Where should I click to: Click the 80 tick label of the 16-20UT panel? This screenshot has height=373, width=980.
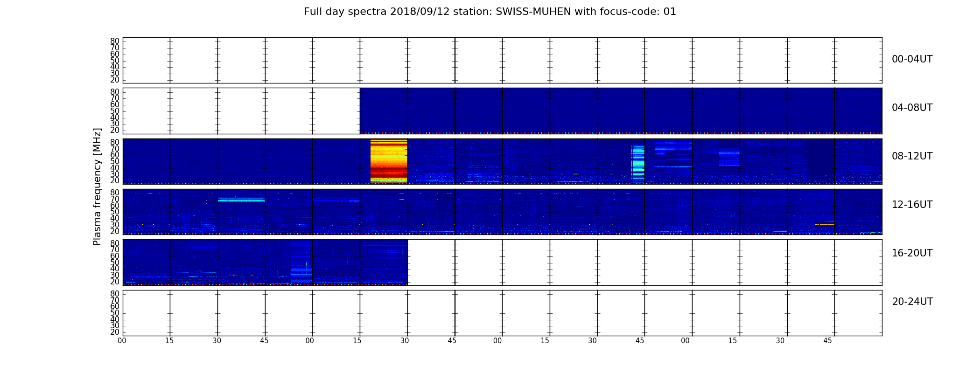pos(115,243)
